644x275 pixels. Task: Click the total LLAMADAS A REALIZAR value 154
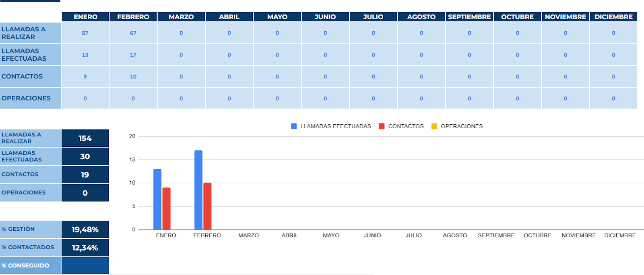85,138
